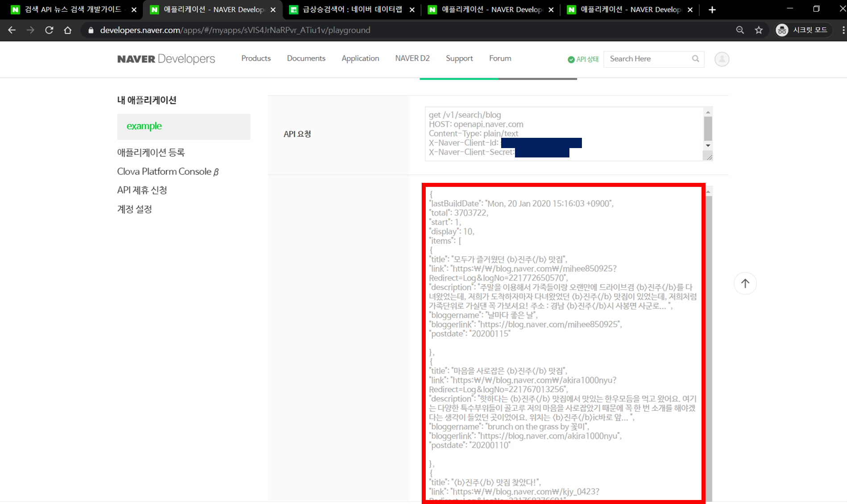
Task: Close the 검색 API 뉴스 검색 개발가이드 tab
Action: click(x=134, y=9)
